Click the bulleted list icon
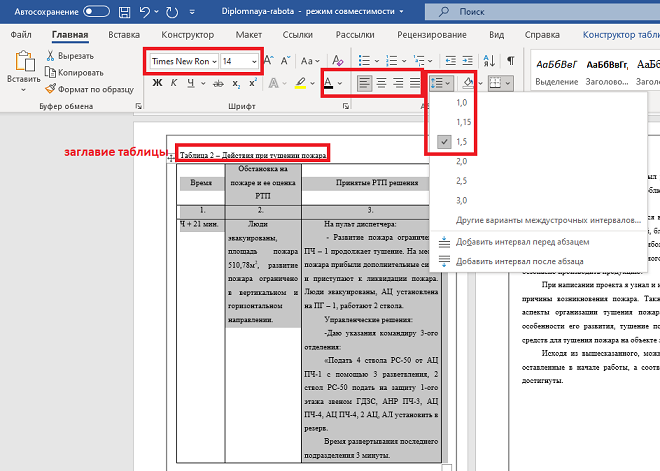 (x=362, y=60)
